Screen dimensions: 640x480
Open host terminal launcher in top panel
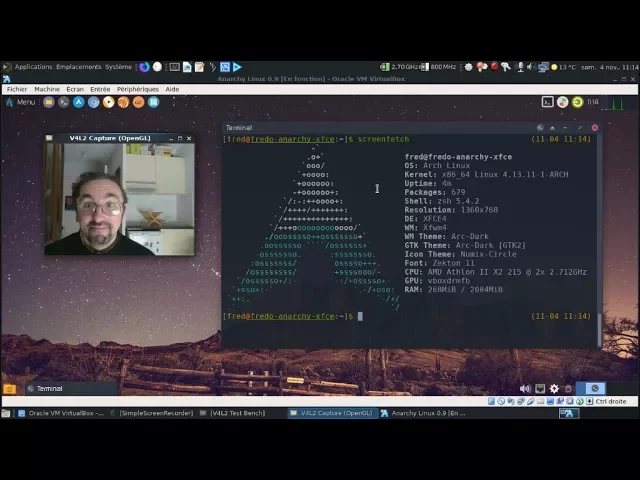(x=175, y=67)
